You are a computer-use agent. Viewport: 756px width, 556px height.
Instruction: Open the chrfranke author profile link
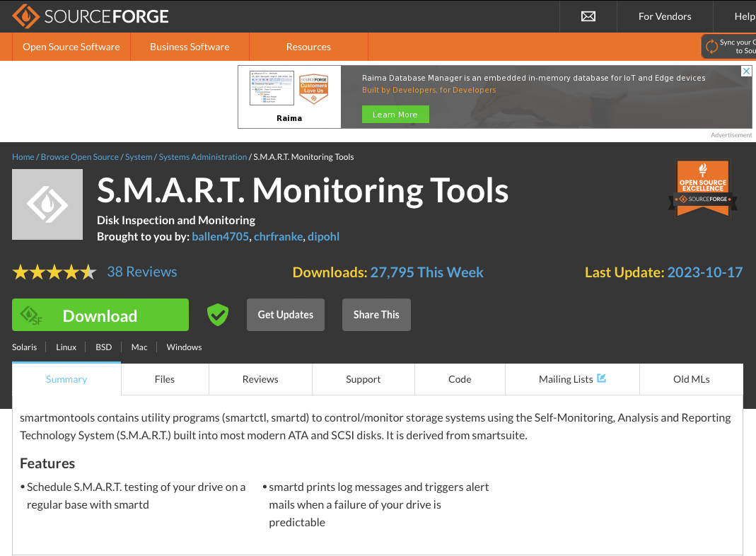click(x=278, y=236)
